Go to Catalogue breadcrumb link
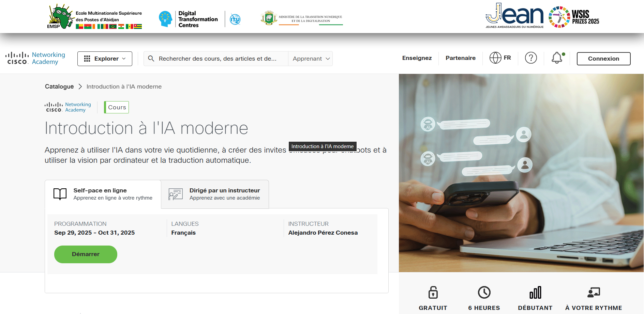644x314 pixels. 59,87
